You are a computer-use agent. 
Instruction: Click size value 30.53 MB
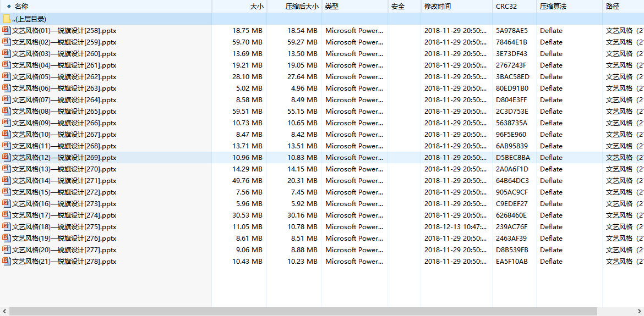pyautogui.click(x=247, y=215)
